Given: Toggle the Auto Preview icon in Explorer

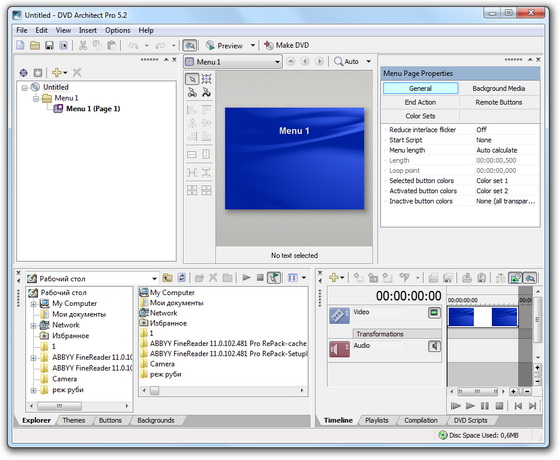Looking at the screenshot, I should coord(274,278).
